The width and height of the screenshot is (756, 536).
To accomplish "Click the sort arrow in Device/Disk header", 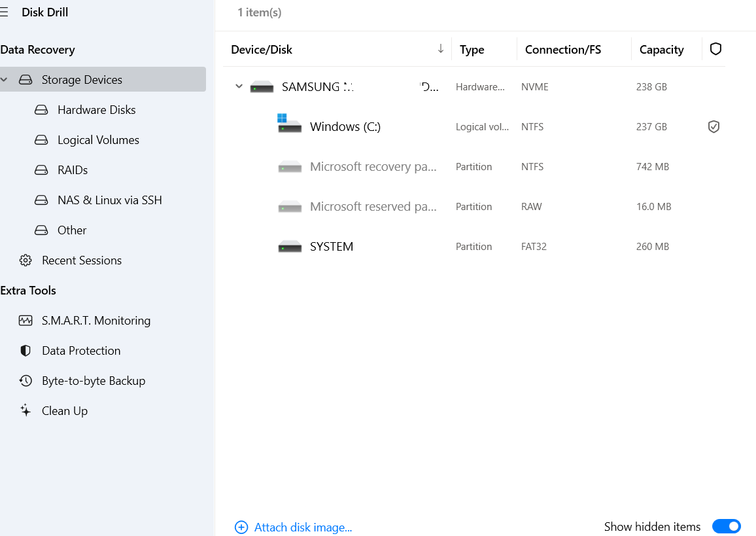I will pyautogui.click(x=441, y=48).
